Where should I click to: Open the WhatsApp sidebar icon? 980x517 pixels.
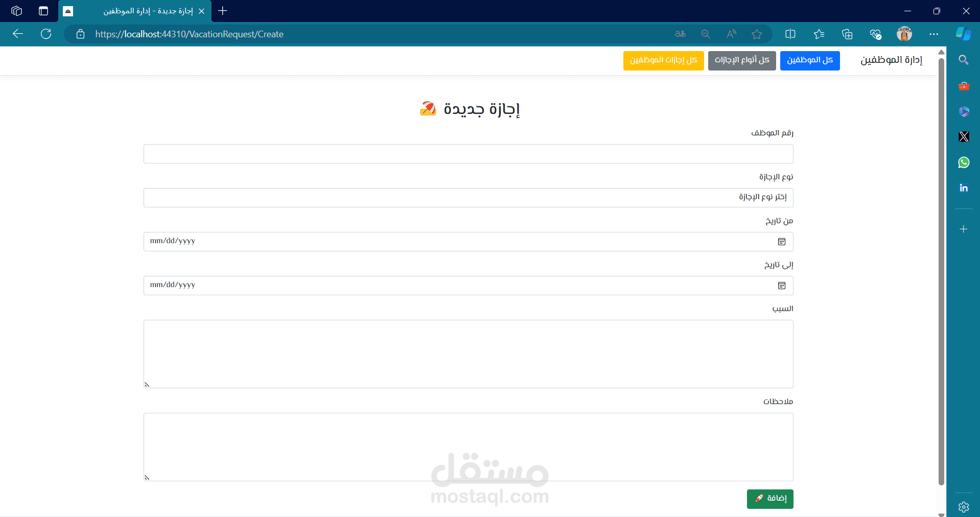964,162
